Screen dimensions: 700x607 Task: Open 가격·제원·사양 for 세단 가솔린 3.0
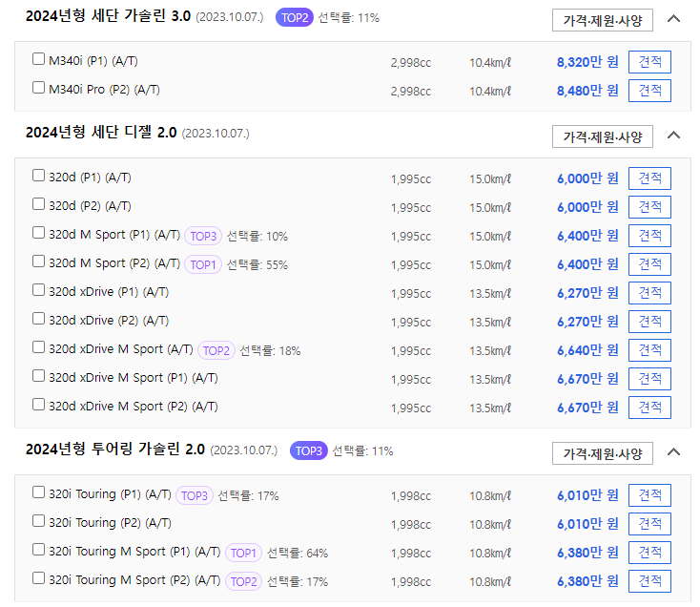point(602,20)
